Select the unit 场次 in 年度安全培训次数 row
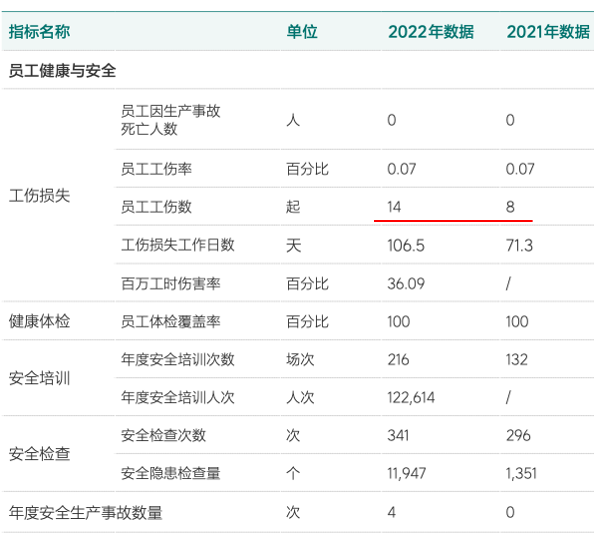 coord(300,359)
